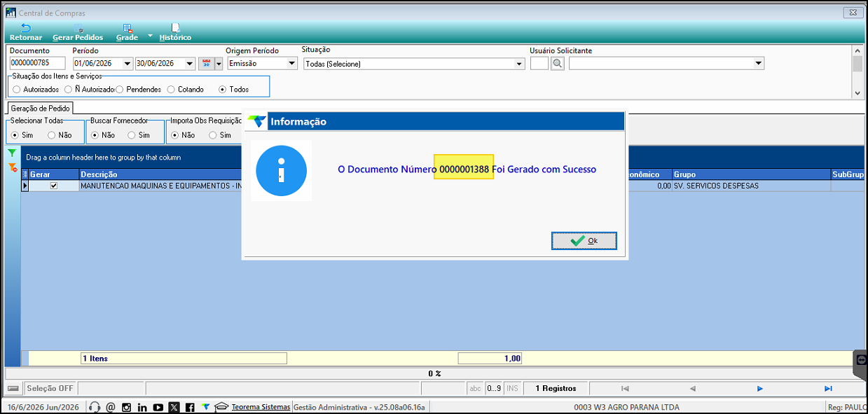Screen dimensions: 868x414
Task: Click the headset support icon in status bar
Action: click(x=95, y=407)
